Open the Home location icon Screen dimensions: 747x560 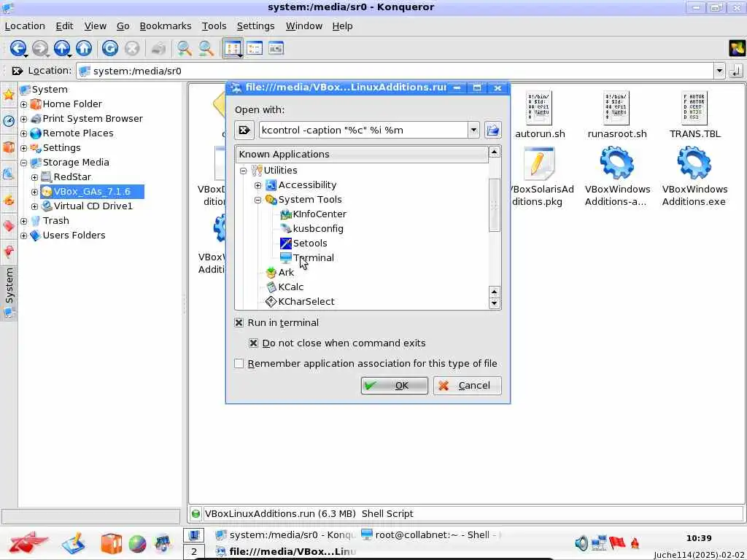[84, 48]
